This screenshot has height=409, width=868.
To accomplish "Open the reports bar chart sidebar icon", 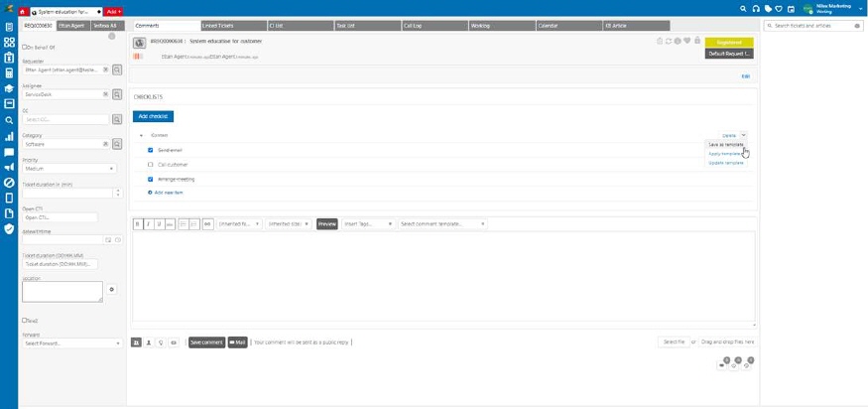I will point(9,136).
